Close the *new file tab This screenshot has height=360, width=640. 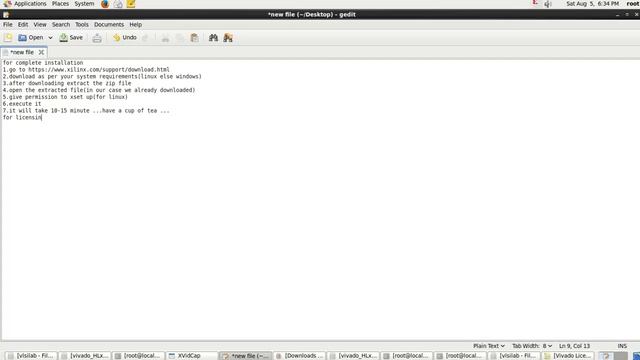pos(41,52)
